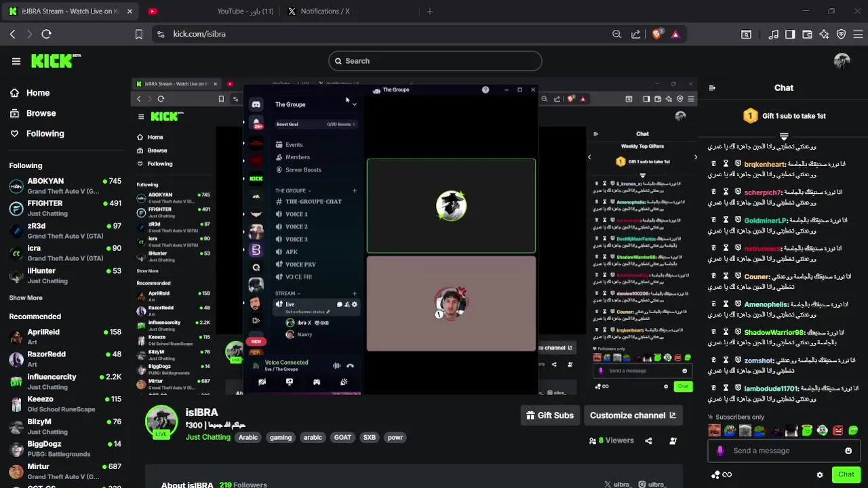This screenshot has width=868, height=488.
Task: Open influencercity in main Recommended list
Action: tap(65, 382)
